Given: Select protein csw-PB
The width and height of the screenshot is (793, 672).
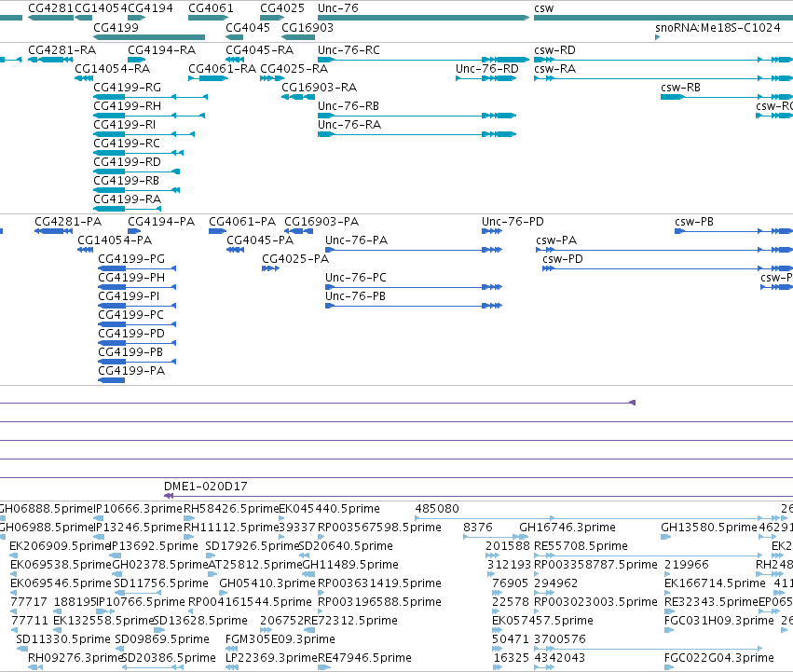Looking at the screenshot, I should point(694,222).
